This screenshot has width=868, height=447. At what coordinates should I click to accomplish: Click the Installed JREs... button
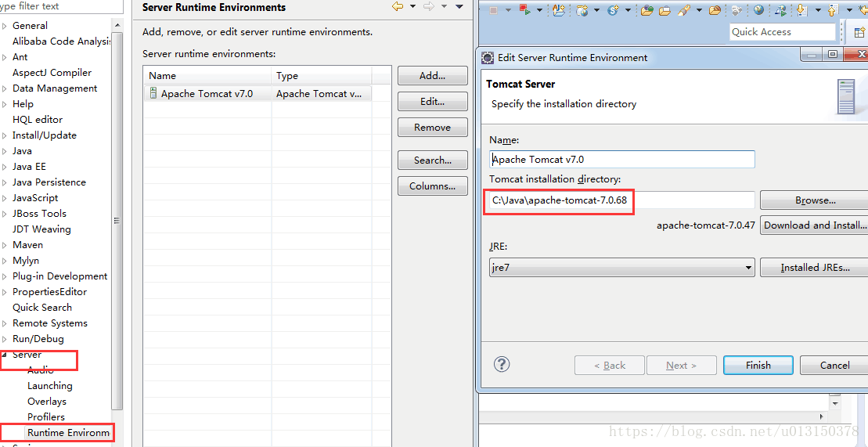pyautogui.click(x=815, y=268)
